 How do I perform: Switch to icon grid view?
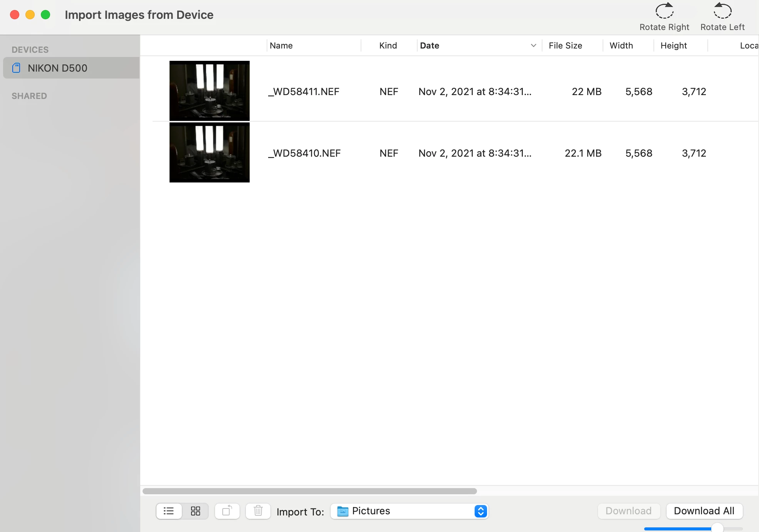196,511
